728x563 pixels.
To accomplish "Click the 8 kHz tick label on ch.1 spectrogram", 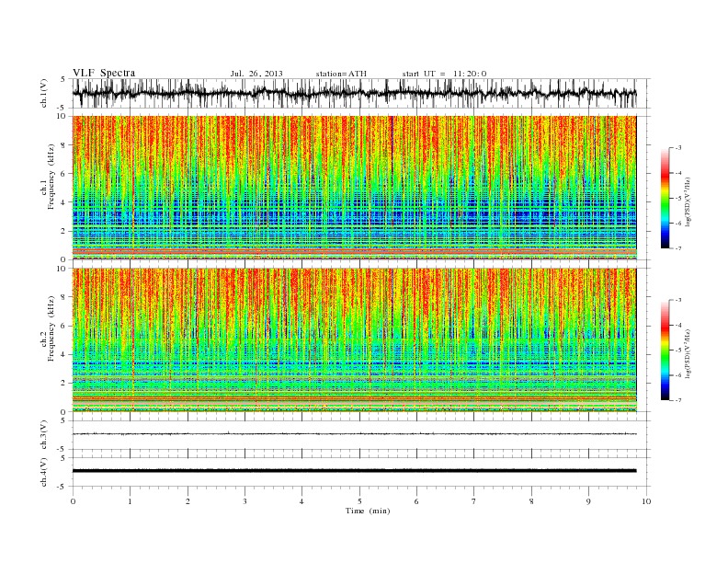I will [64, 145].
